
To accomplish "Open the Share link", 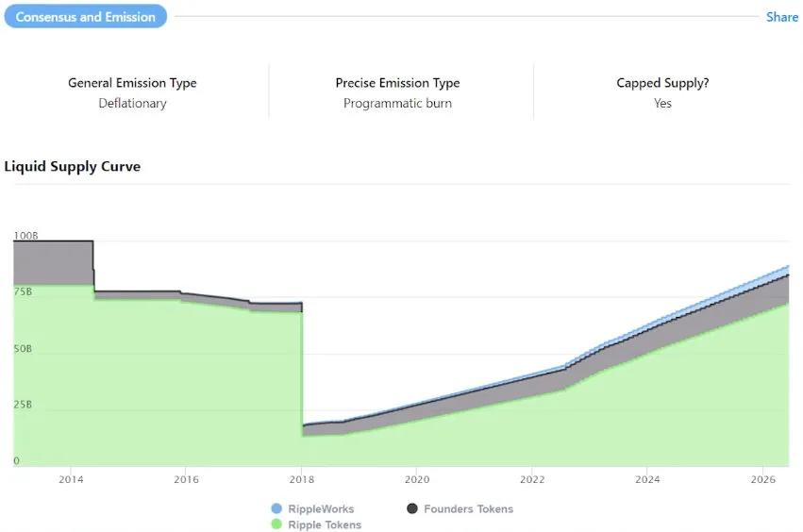I will tap(781, 17).
